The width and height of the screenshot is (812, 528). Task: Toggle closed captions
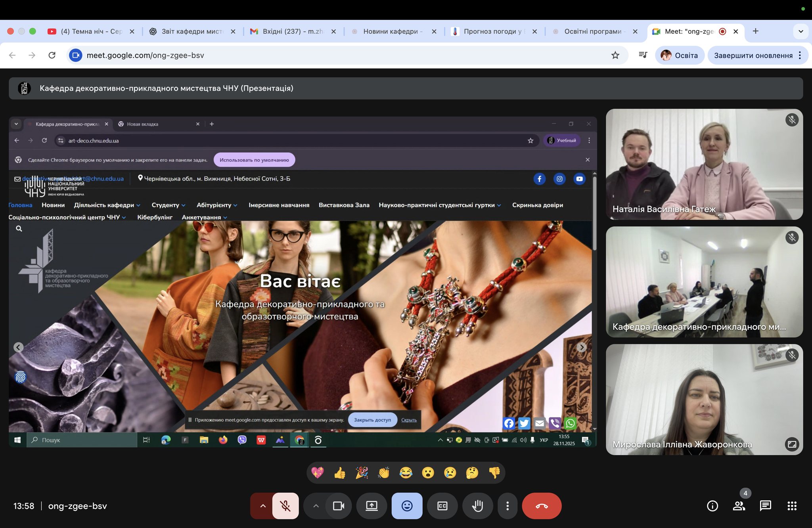tap(442, 506)
